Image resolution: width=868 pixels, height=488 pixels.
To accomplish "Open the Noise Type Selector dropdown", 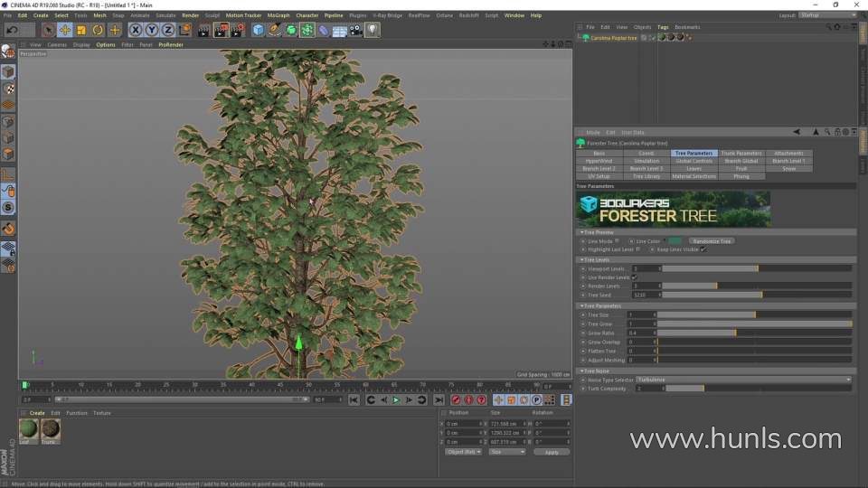I will coord(743,380).
